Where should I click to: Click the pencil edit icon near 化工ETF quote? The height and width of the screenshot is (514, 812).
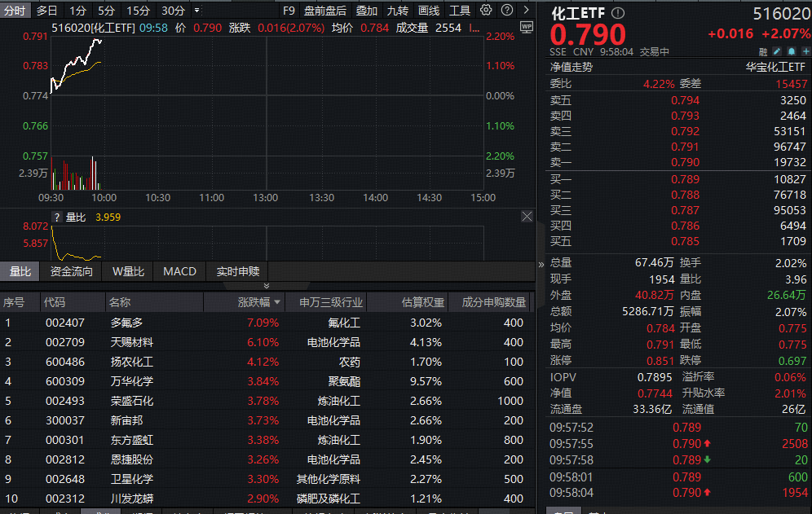pos(776,51)
